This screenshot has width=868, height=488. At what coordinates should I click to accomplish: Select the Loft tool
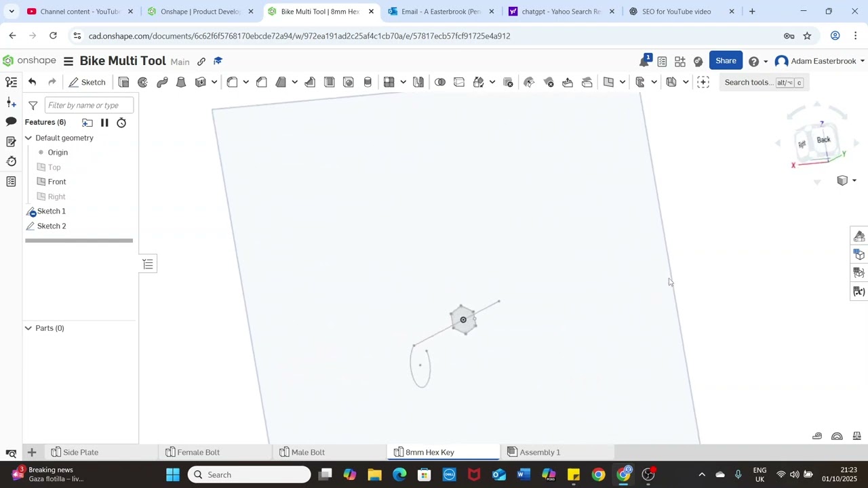click(181, 82)
